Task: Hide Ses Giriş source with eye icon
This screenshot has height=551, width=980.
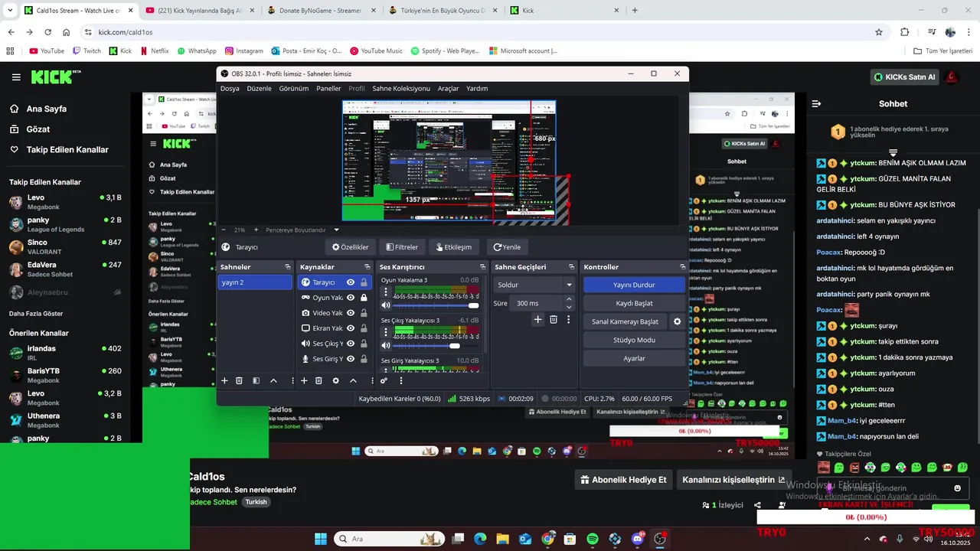Action: coord(351,359)
